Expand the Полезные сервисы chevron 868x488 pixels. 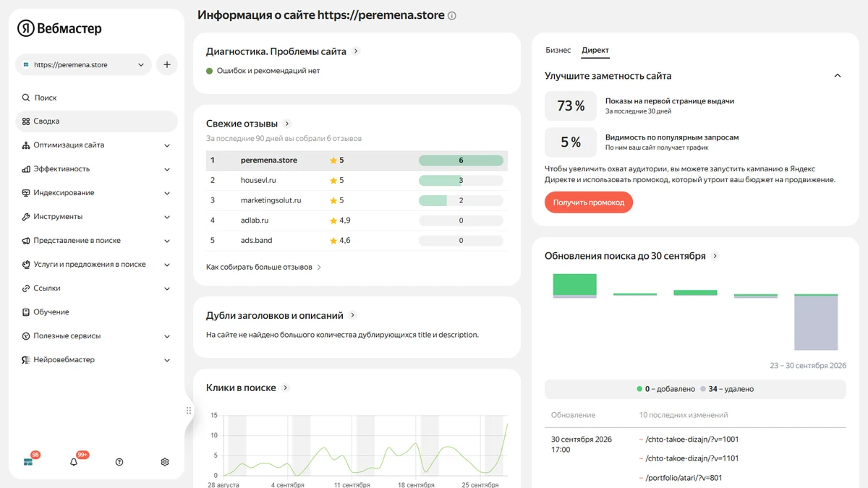pos(167,336)
